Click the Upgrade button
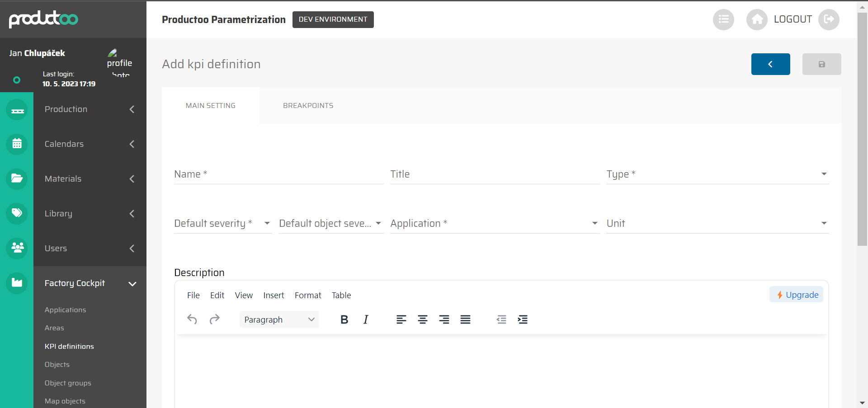This screenshot has height=408, width=868. pos(796,294)
